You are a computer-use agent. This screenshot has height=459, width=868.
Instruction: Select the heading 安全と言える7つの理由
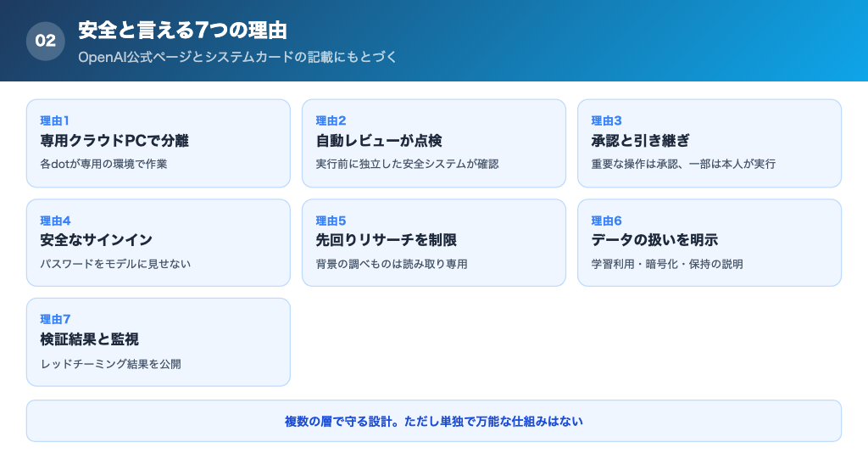(182, 31)
